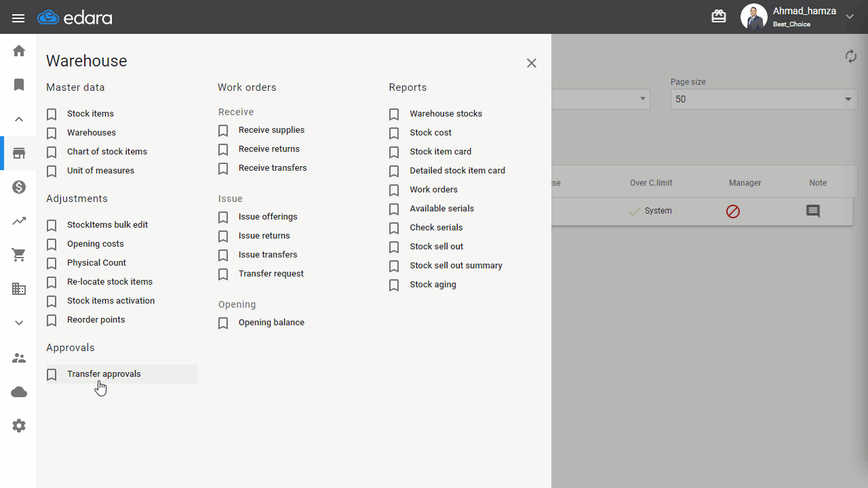868x488 pixels.
Task: Open the hamburger main menu
Action: pyautogui.click(x=18, y=18)
